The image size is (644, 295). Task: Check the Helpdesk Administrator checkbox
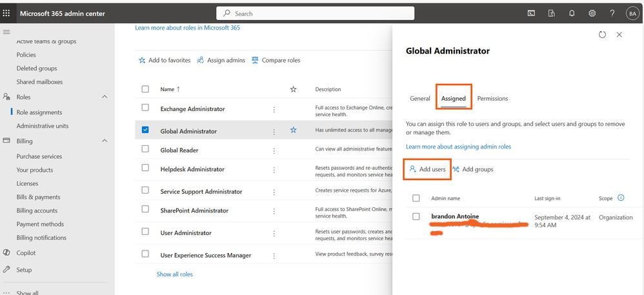point(145,168)
